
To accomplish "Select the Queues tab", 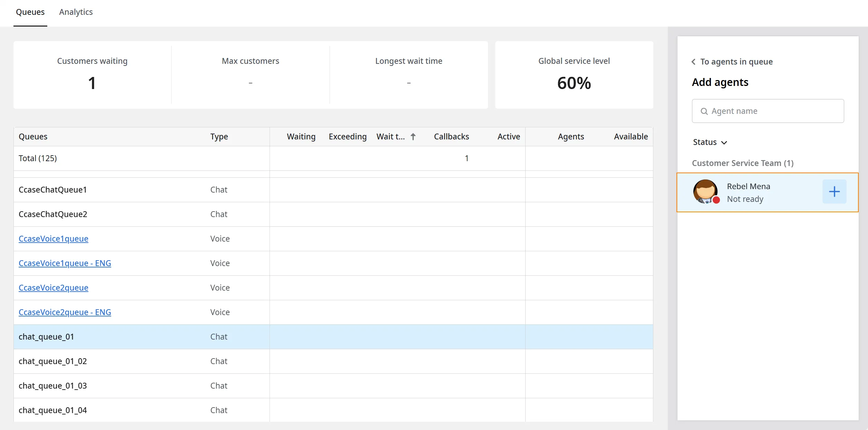I will [x=30, y=12].
